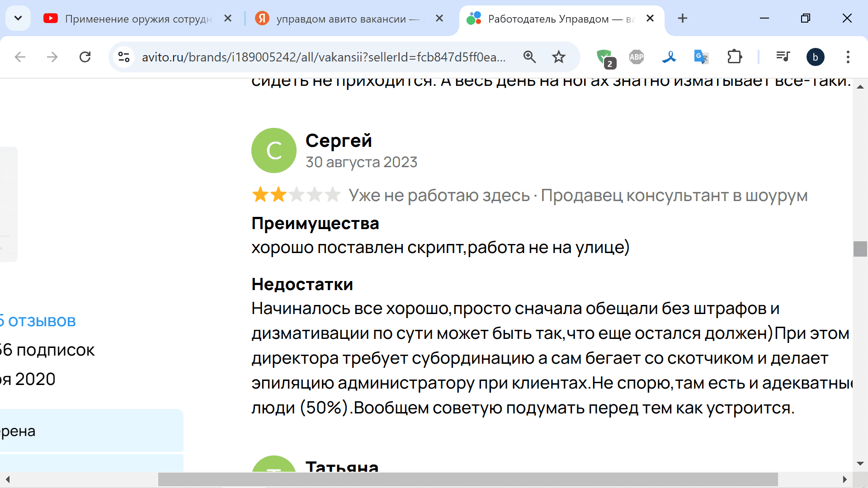Image resolution: width=868 pixels, height=488 pixels.
Task: Click the отзывов reviews link
Action: 40,321
